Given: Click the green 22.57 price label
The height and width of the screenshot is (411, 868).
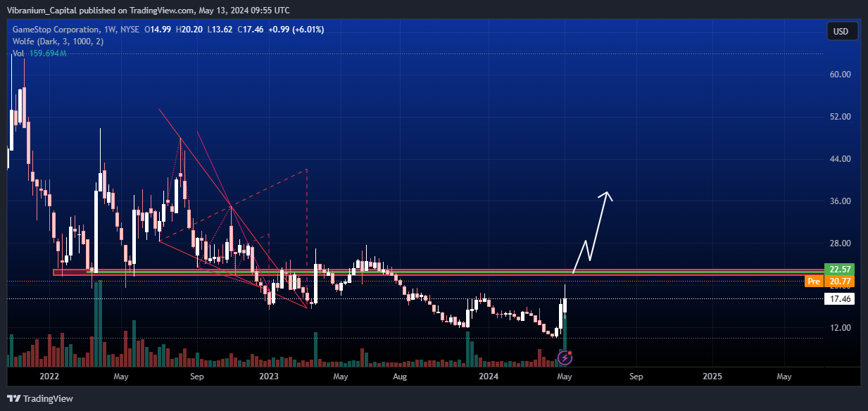Looking at the screenshot, I should tap(841, 270).
